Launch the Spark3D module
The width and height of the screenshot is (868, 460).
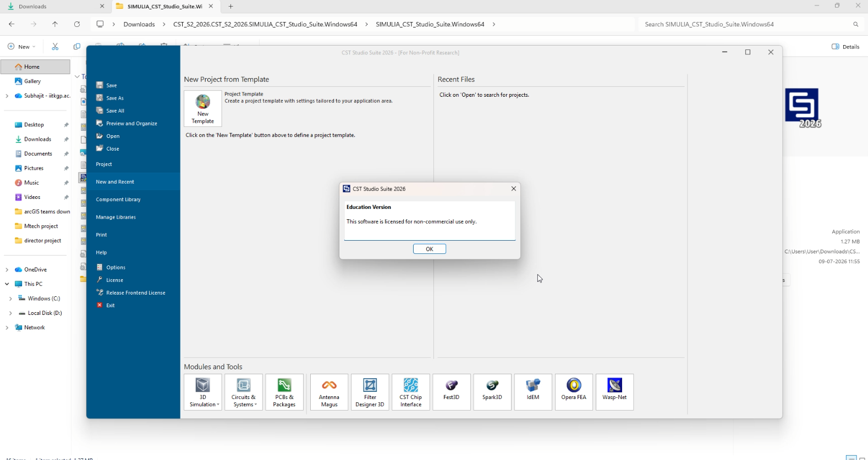[492, 392]
